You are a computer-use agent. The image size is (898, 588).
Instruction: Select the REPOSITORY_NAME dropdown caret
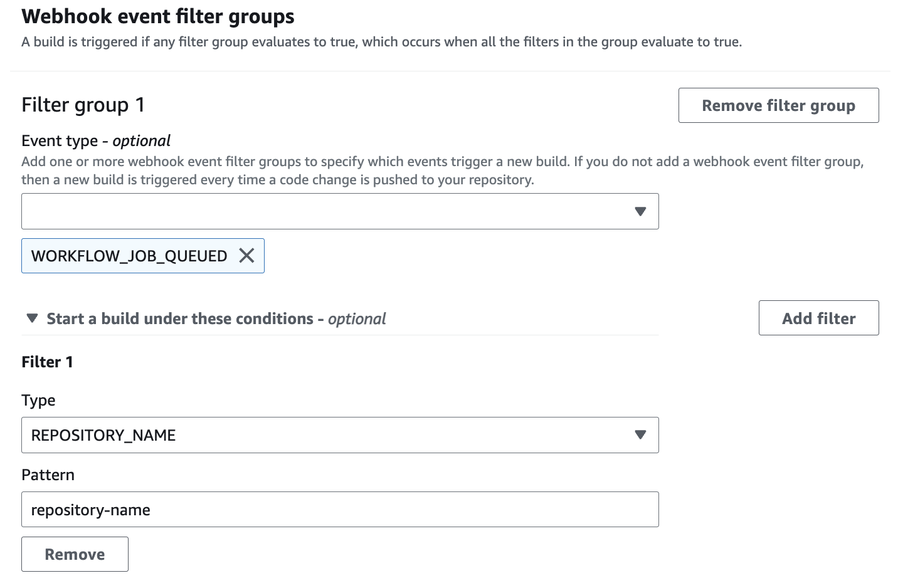click(x=640, y=435)
